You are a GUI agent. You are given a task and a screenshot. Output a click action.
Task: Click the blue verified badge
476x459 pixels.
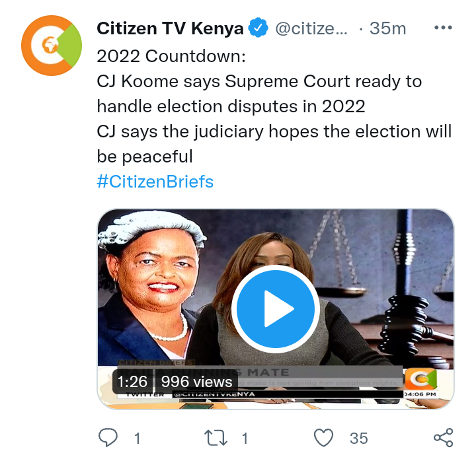pyautogui.click(x=258, y=28)
